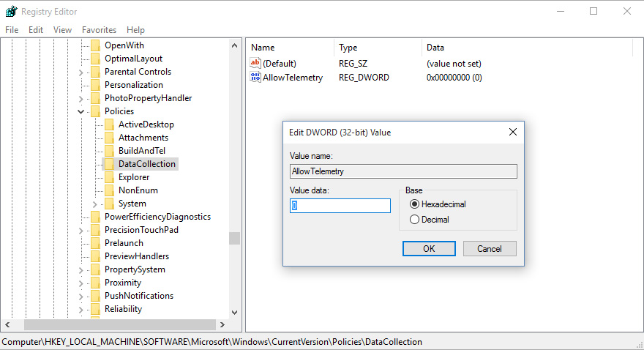Open the Help menu
Image resolution: width=644 pixels, height=350 pixels.
pos(135,30)
